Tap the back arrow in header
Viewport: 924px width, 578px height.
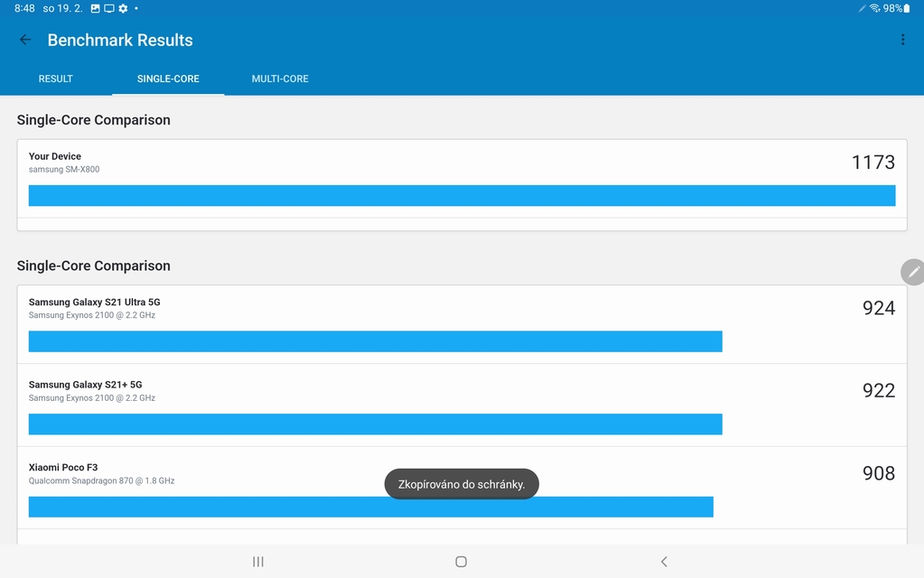25,40
